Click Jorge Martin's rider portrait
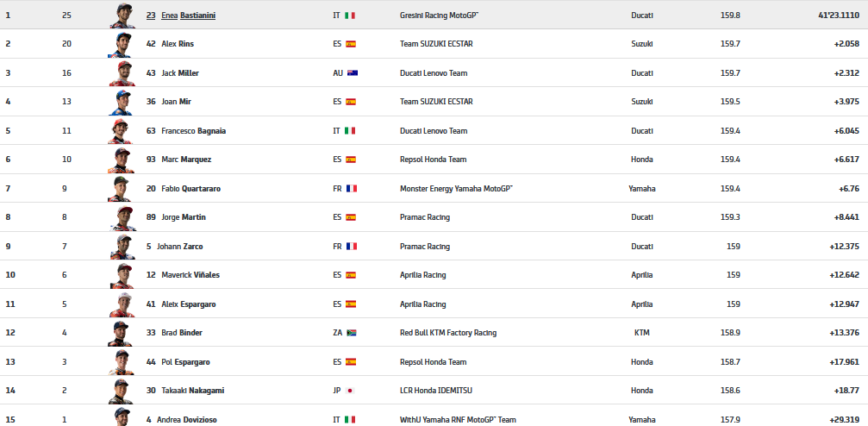Viewport: 868px width, 426px height. coord(122,217)
